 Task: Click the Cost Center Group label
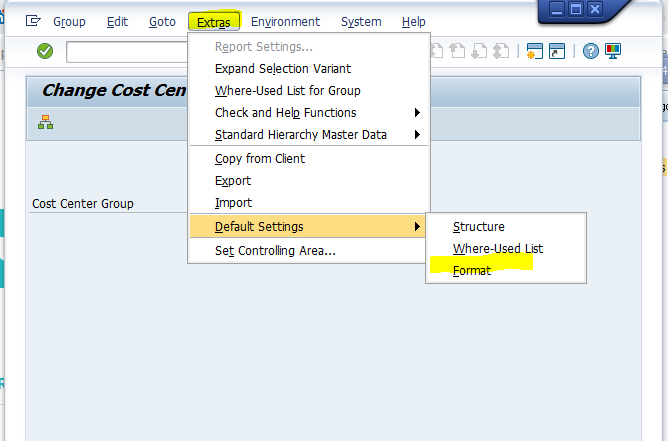pos(83,204)
